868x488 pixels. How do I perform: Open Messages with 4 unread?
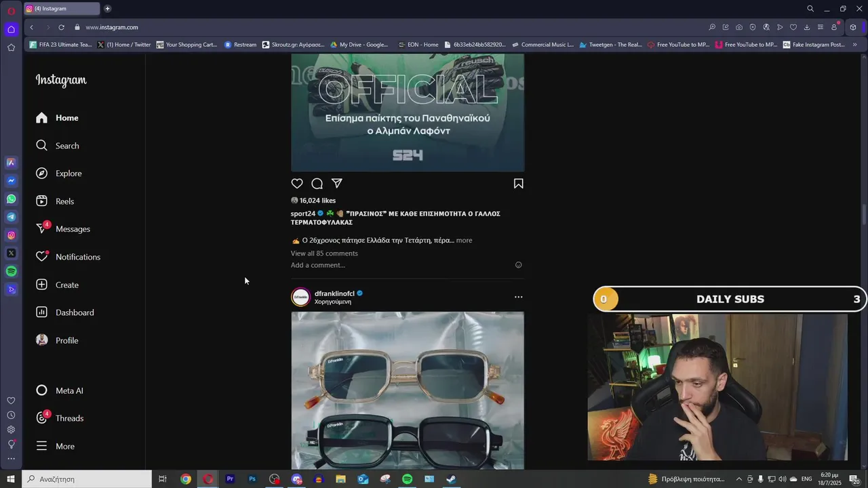tap(63, 229)
